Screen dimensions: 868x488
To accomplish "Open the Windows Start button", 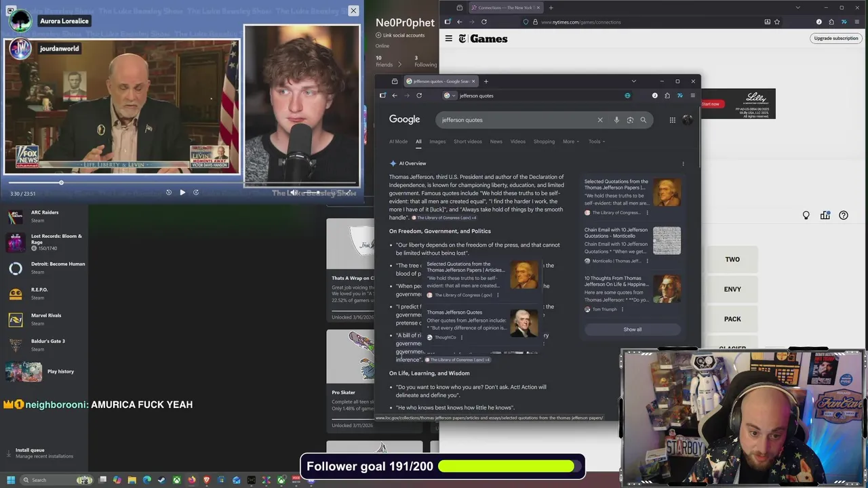I will tap(10, 480).
